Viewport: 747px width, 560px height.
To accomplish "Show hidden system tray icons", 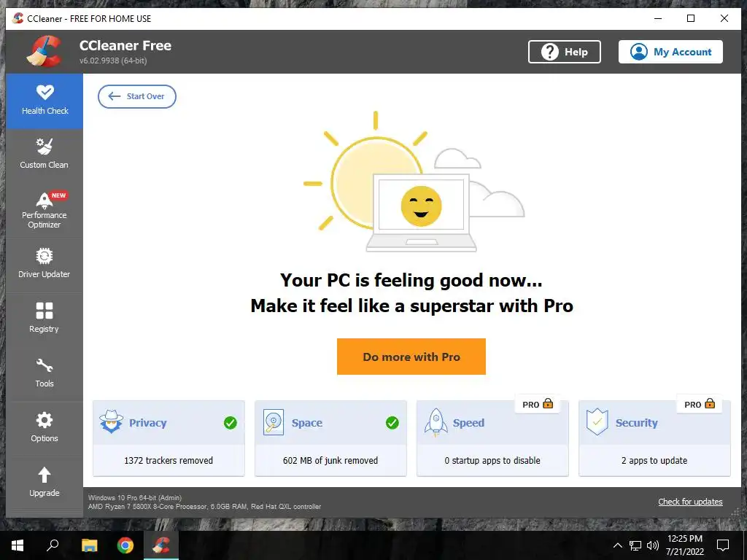I will click(x=617, y=545).
